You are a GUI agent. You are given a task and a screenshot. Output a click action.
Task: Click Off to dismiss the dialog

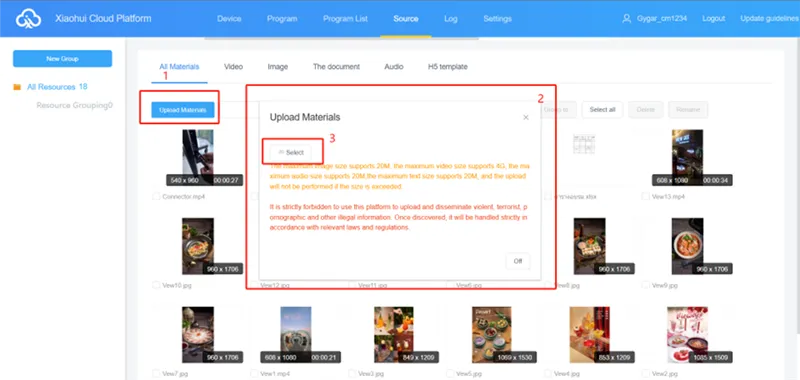click(518, 261)
